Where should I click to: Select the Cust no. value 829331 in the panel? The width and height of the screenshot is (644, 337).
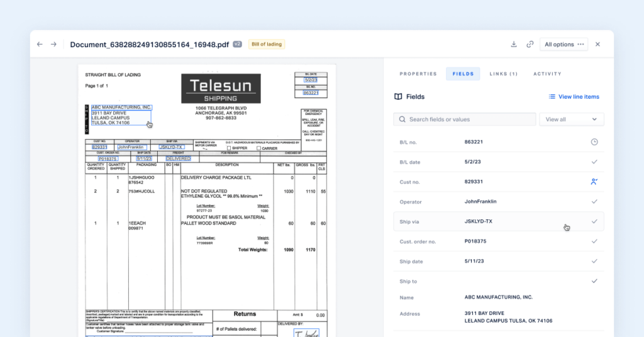pyautogui.click(x=474, y=182)
